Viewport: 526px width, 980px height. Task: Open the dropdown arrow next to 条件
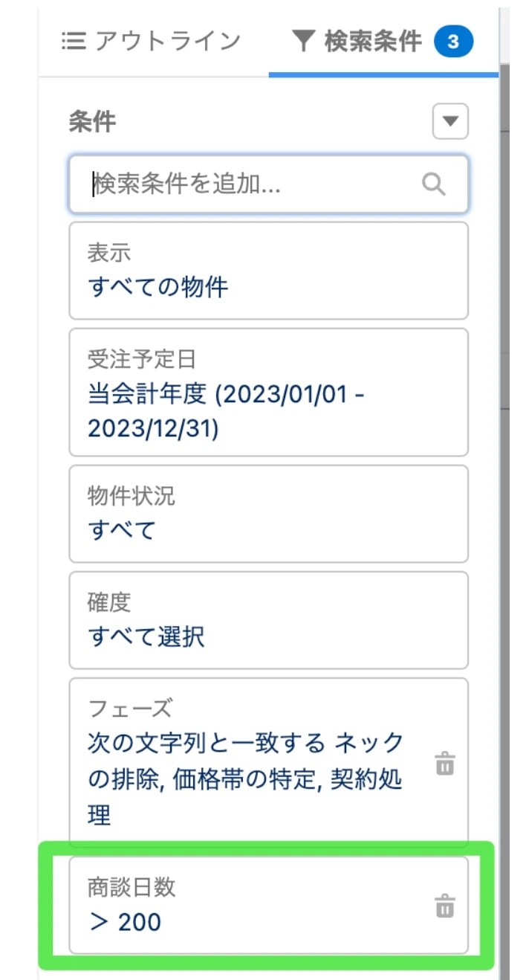[450, 121]
